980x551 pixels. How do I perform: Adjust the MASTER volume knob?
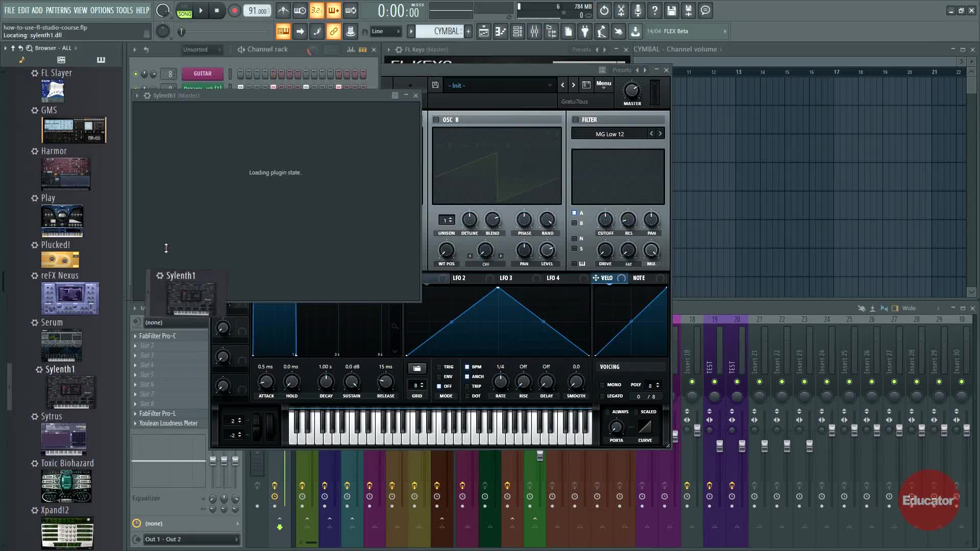(x=632, y=91)
